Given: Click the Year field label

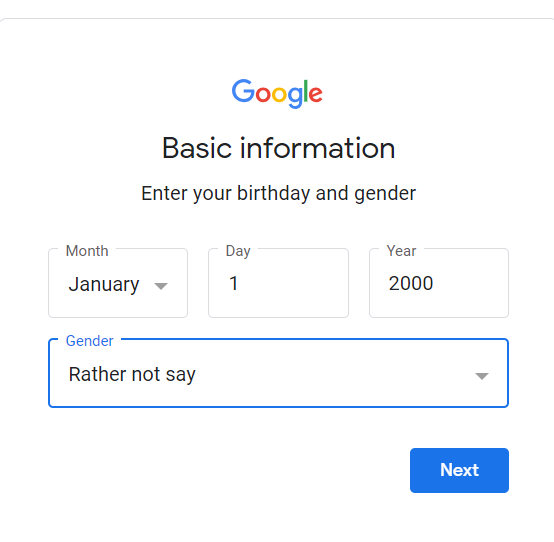Looking at the screenshot, I should [401, 251].
